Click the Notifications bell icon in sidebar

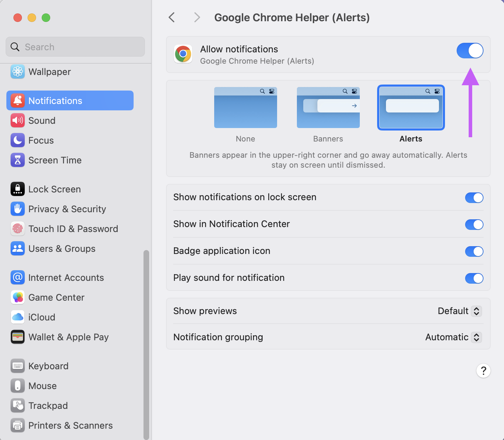click(x=18, y=100)
